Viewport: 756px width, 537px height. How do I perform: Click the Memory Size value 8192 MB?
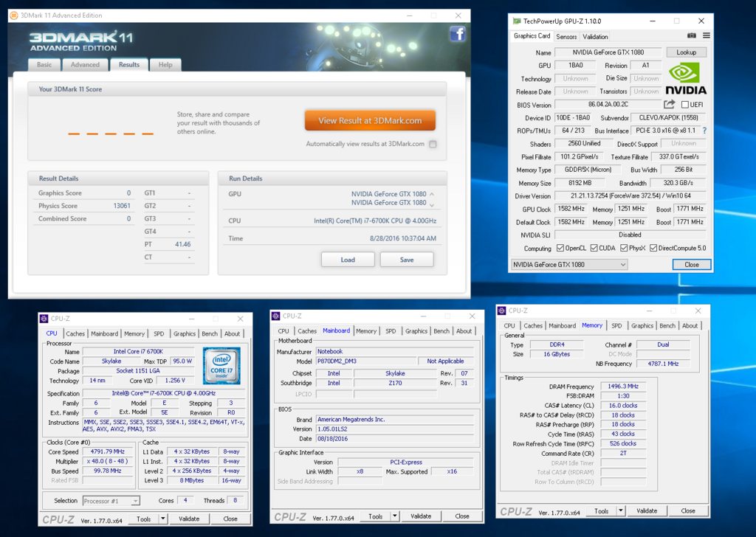click(580, 183)
